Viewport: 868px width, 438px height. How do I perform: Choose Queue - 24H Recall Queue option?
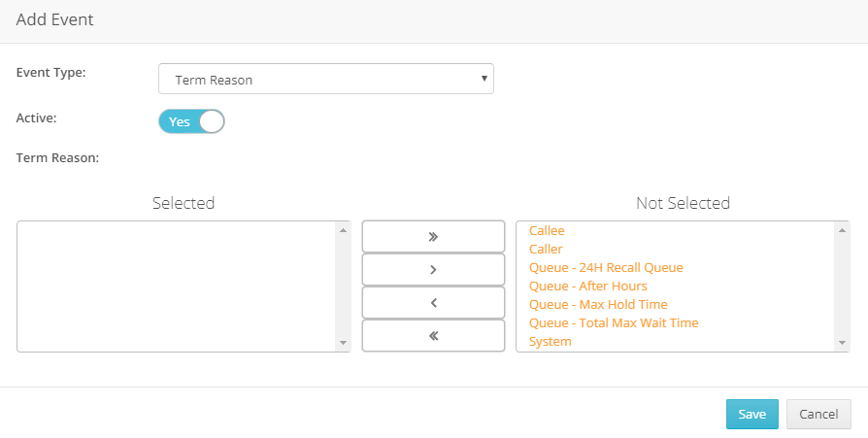[606, 268]
